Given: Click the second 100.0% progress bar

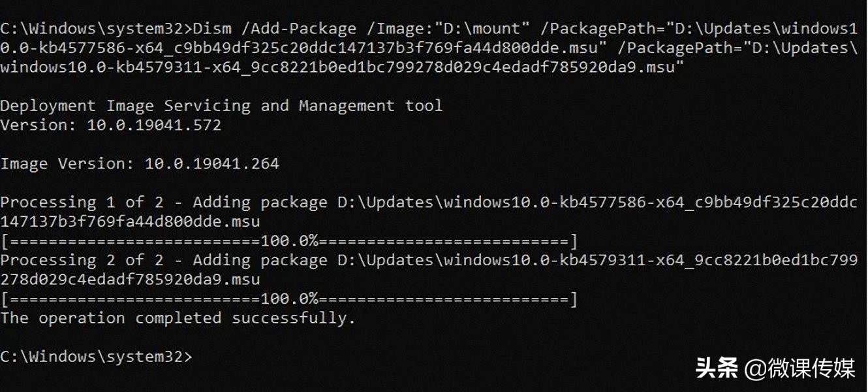Looking at the screenshot, I should pos(289,299).
